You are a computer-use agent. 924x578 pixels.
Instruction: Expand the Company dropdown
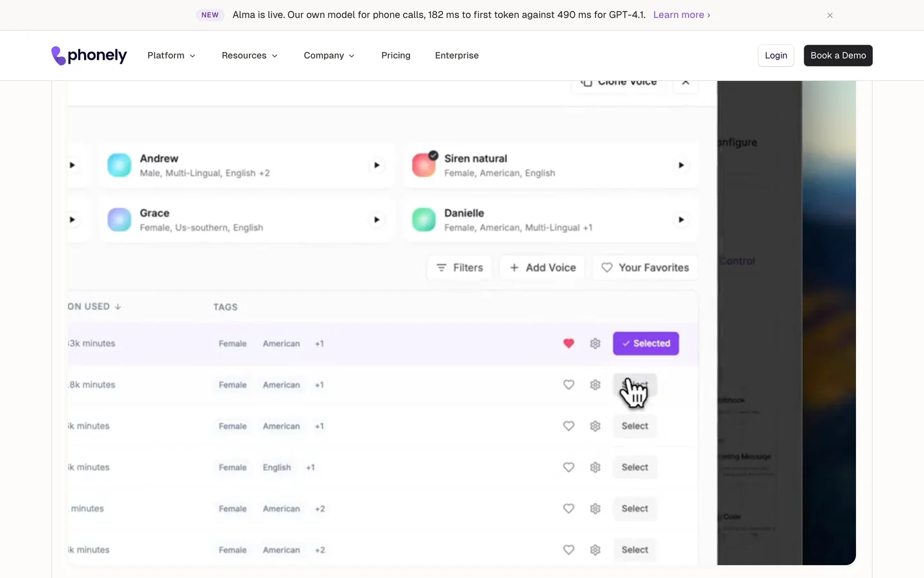[329, 56]
